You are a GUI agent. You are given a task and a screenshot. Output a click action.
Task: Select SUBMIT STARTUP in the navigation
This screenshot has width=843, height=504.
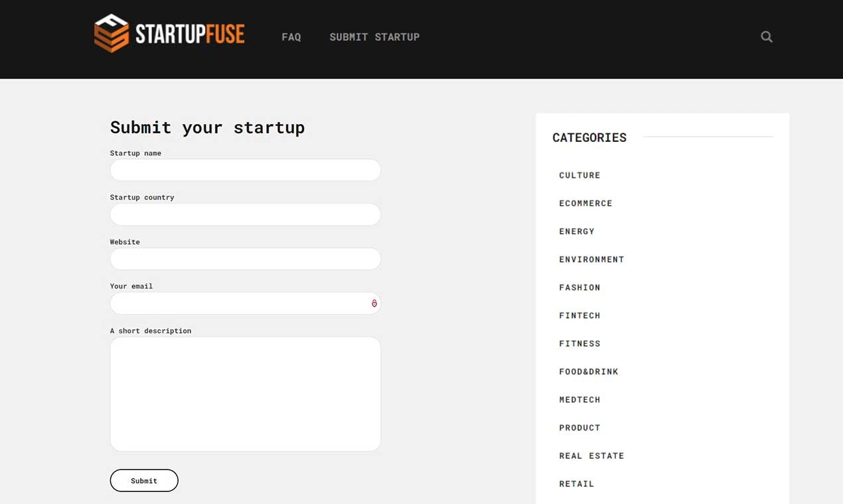(x=374, y=37)
